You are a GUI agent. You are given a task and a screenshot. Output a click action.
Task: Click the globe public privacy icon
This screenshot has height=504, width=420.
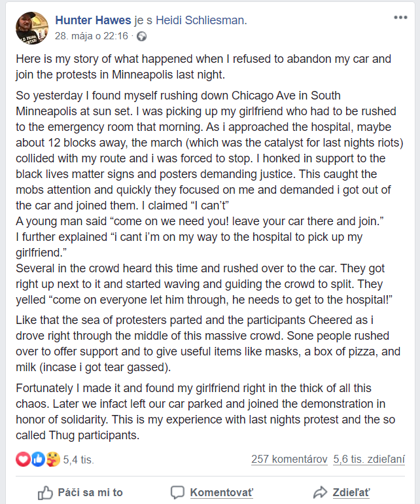pyautogui.click(x=141, y=36)
